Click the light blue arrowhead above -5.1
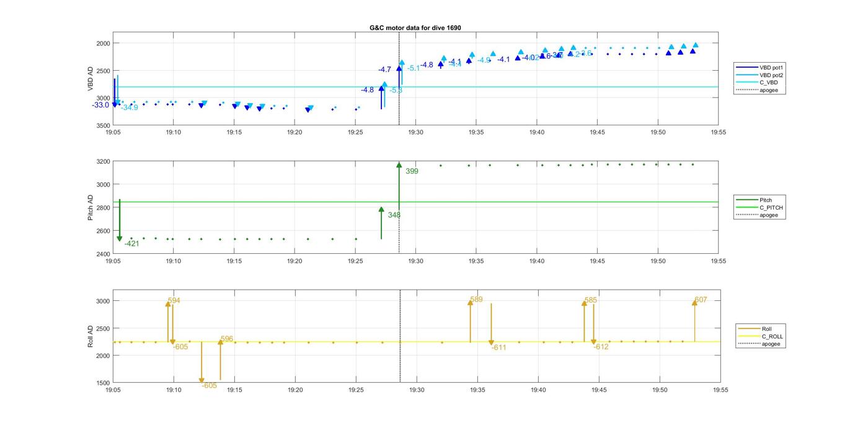This screenshot has width=868, height=430. pyautogui.click(x=402, y=63)
